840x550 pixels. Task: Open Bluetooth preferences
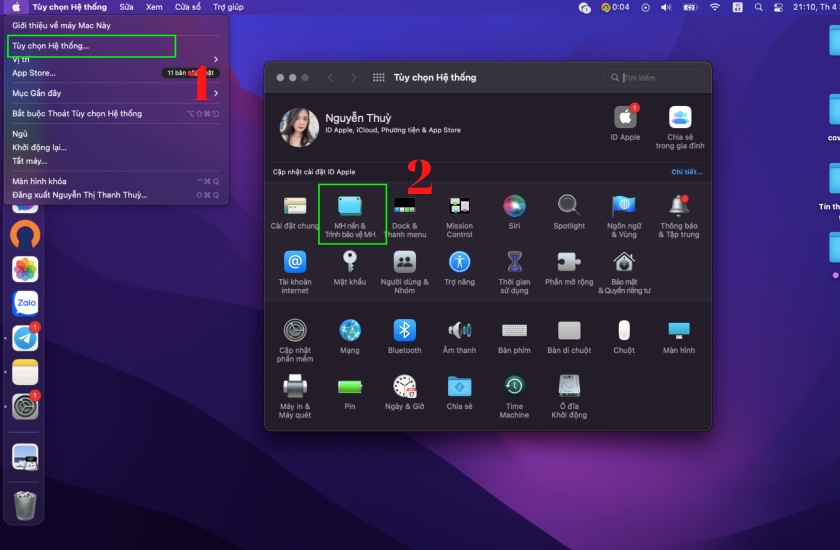(x=404, y=337)
